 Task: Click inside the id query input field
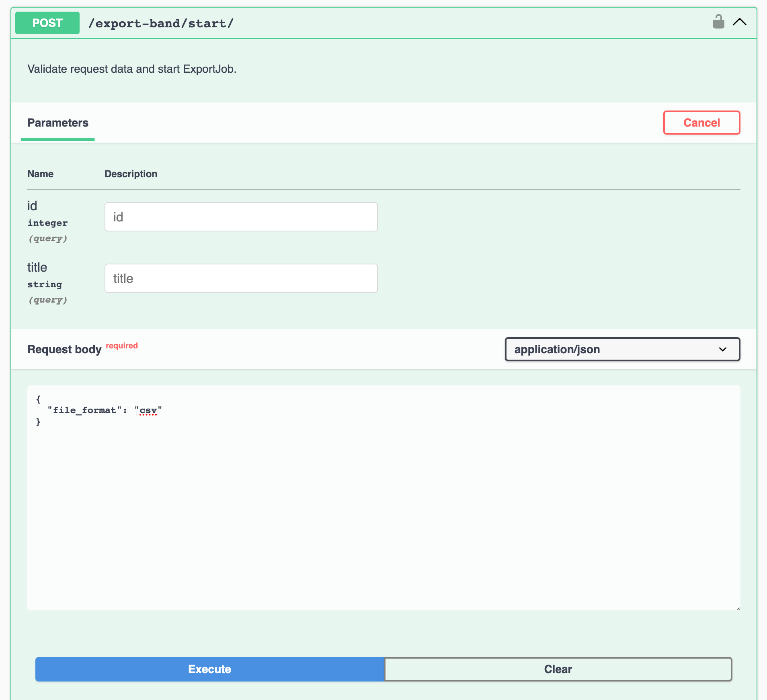click(240, 217)
